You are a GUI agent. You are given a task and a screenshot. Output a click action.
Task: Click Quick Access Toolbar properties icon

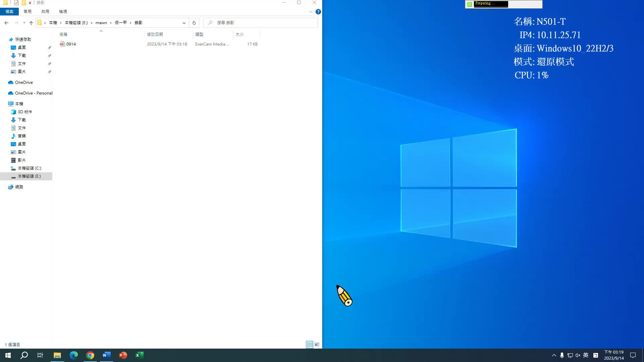(x=16, y=3)
